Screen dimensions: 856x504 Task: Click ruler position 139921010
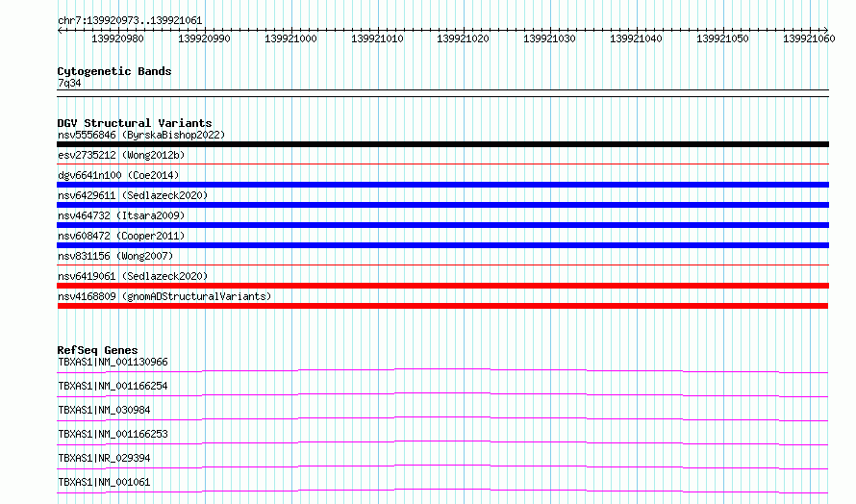tap(377, 38)
